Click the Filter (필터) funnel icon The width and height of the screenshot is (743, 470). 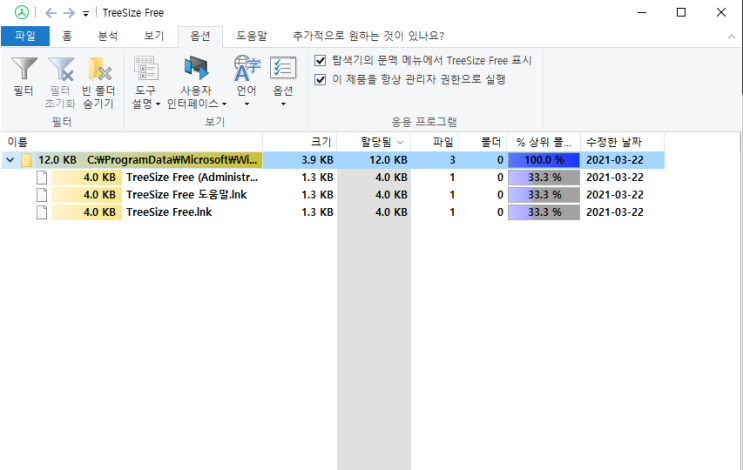pyautogui.click(x=24, y=69)
